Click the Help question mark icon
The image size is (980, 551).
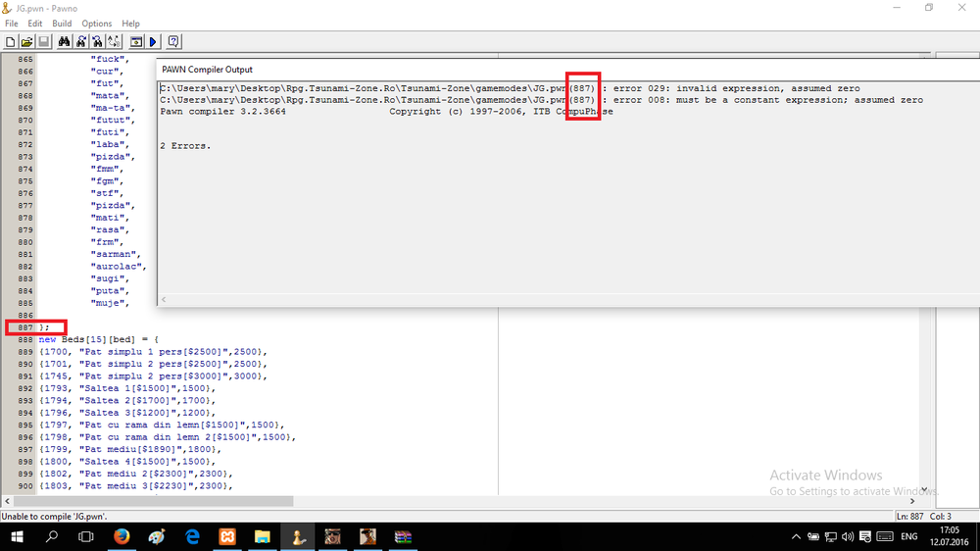tap(173, 42)
